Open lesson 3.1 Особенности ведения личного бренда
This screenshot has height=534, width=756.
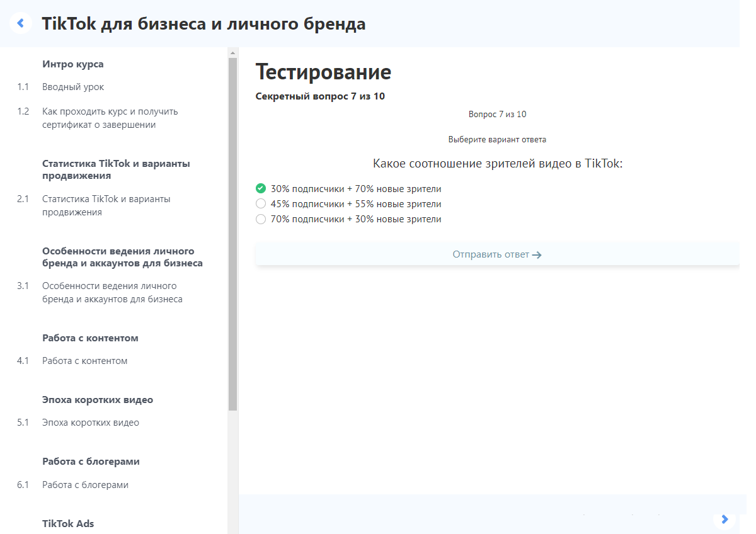click(x=112, y=292)
